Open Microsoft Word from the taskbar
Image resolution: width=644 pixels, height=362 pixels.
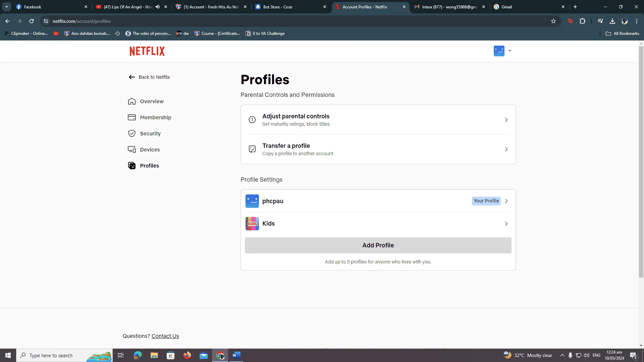point(236,355)
